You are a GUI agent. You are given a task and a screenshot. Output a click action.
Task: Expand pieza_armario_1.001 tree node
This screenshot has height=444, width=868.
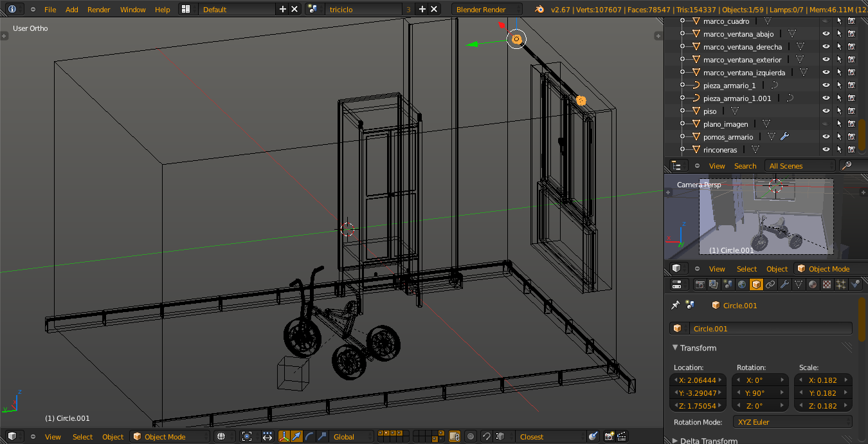coord(683,98)
